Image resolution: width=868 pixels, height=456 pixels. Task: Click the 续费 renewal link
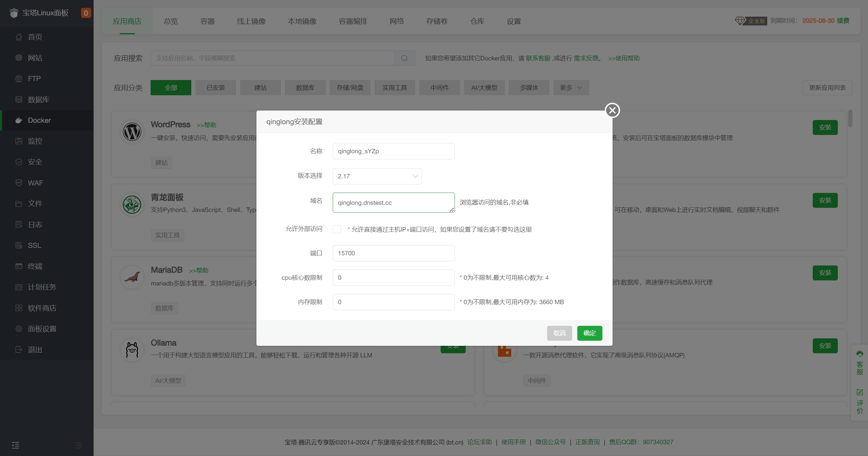[x=843, y=21]
